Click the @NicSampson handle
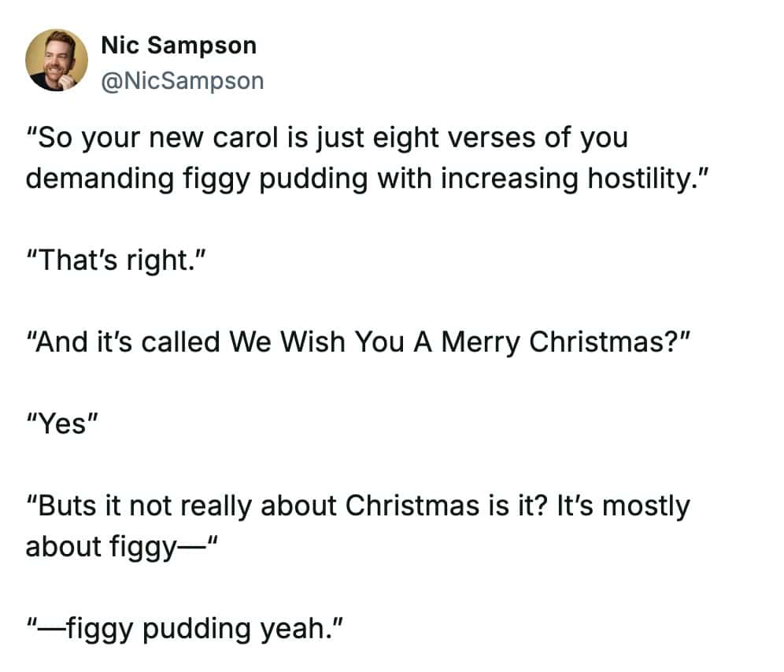The width and height of the screenshot is (784, 672). 183,80
